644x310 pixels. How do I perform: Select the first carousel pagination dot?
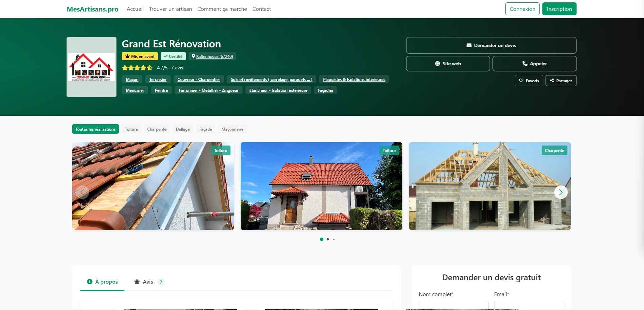coord(322,239)
